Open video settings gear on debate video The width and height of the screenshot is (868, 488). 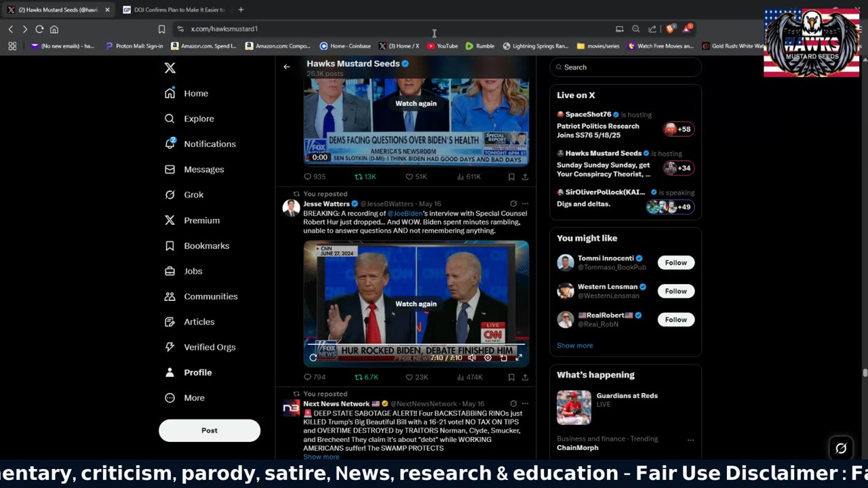pyautogui.click(x=488, y=357)
